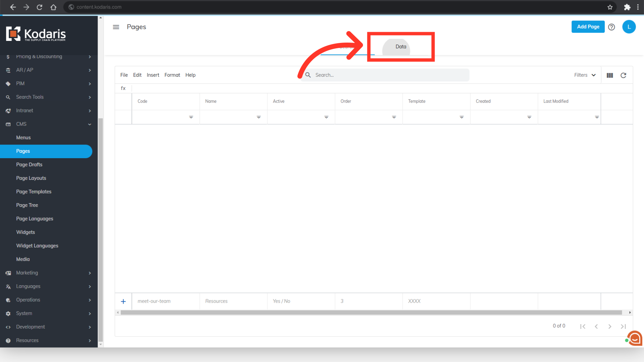The height and width of the screenshot is (362, 644).
Task: Open the column chooser icon
Action: (x=610, y=75)
